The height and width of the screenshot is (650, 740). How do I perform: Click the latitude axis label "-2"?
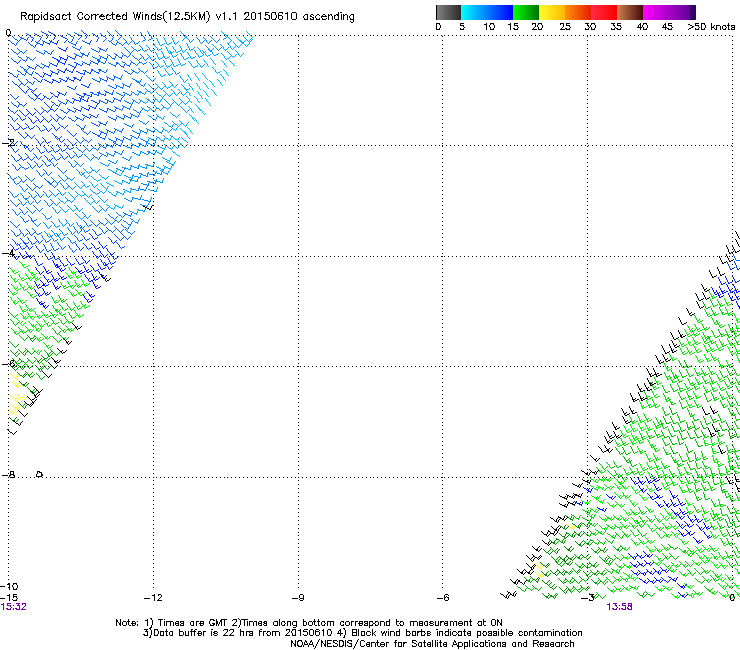click(8, 143)
